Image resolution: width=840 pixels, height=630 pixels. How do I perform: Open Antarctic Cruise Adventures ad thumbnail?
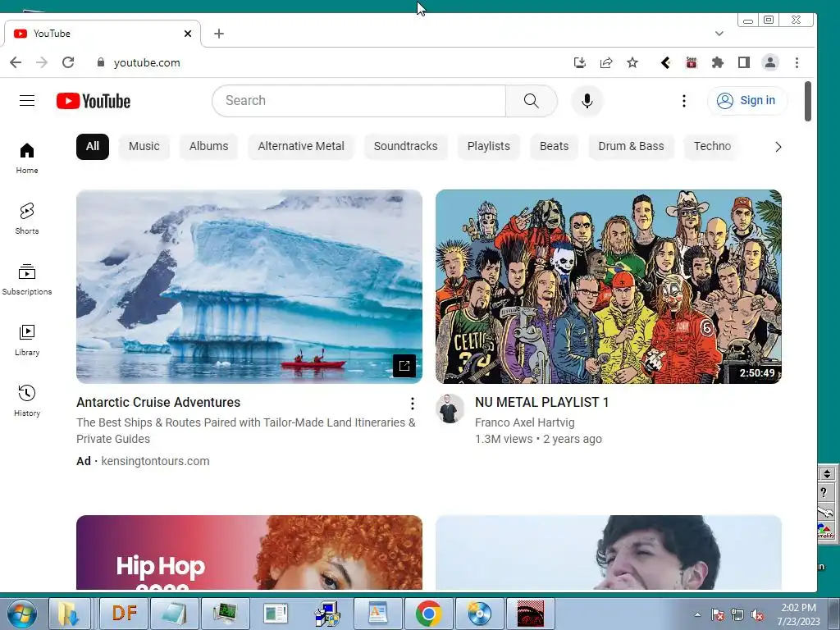pos(249,286)
